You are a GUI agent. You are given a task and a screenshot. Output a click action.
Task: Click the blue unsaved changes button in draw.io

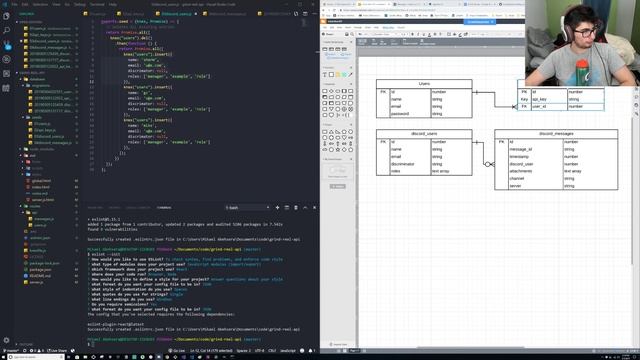pos(480,22)
